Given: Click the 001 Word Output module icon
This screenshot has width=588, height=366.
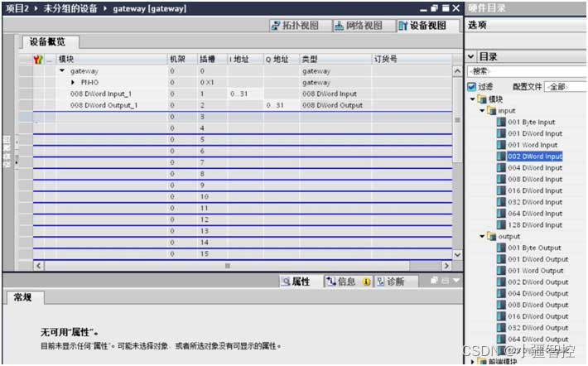Looking at the screenshot, I should [501, 271].
